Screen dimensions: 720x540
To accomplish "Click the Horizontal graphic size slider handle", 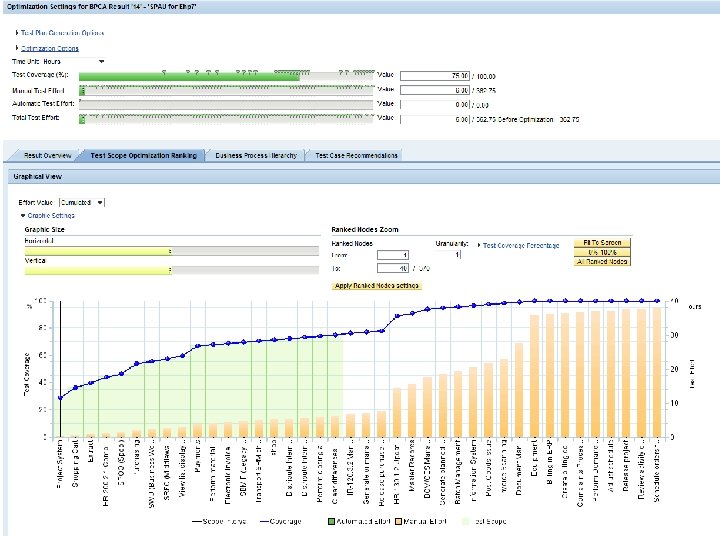I will 170,251.
